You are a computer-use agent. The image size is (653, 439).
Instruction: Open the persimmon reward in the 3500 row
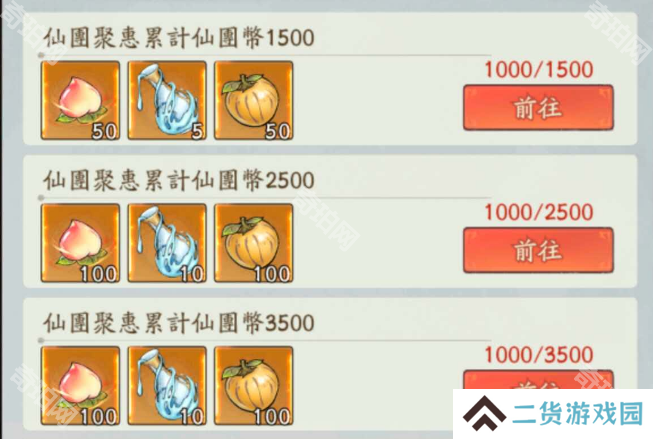pos(254,386)
